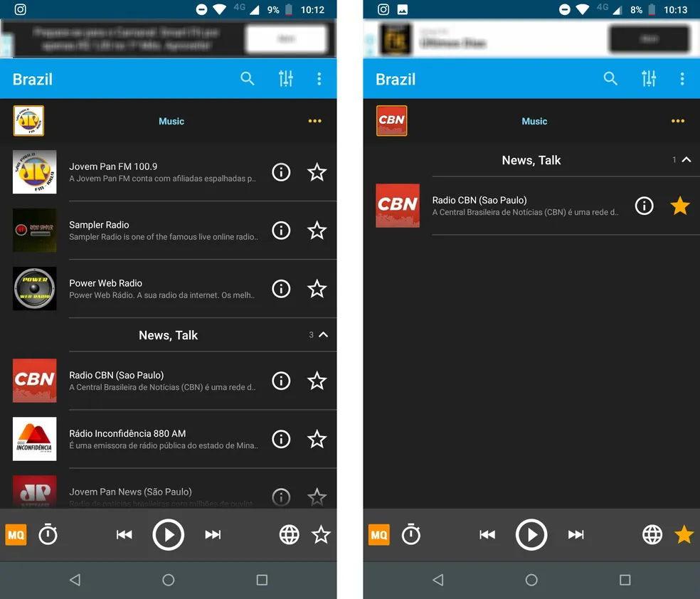Select the "Jovem Pan FM 100.9" station title
Viewport: 700px width, 599px height.
point(113,166)
